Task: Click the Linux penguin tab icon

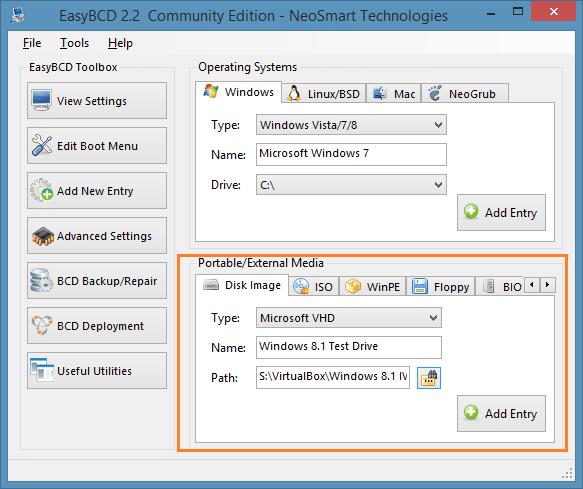Action: pyautogui.click(x=294, y=93)
